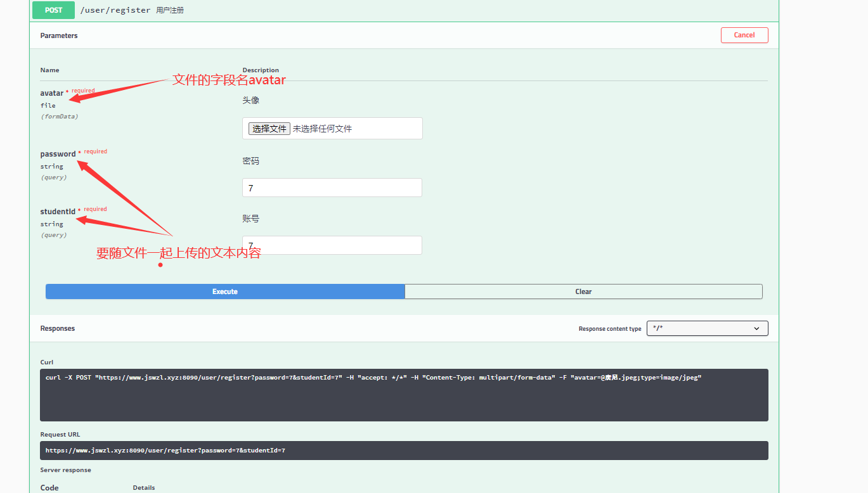Click the file type text under avatar
This screenshot has height=493, width=868.
tap(48, 106)
